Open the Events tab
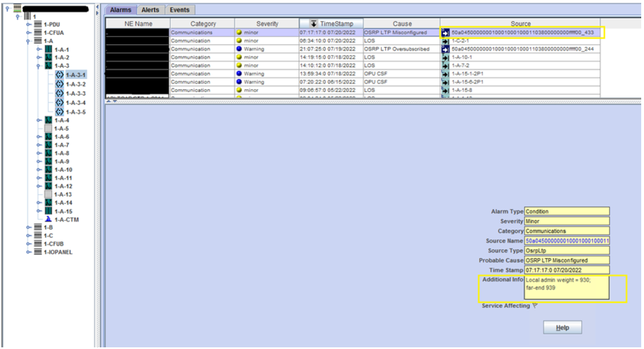The height and width of the screenshot is (349, 644). [x=180, y=10]
